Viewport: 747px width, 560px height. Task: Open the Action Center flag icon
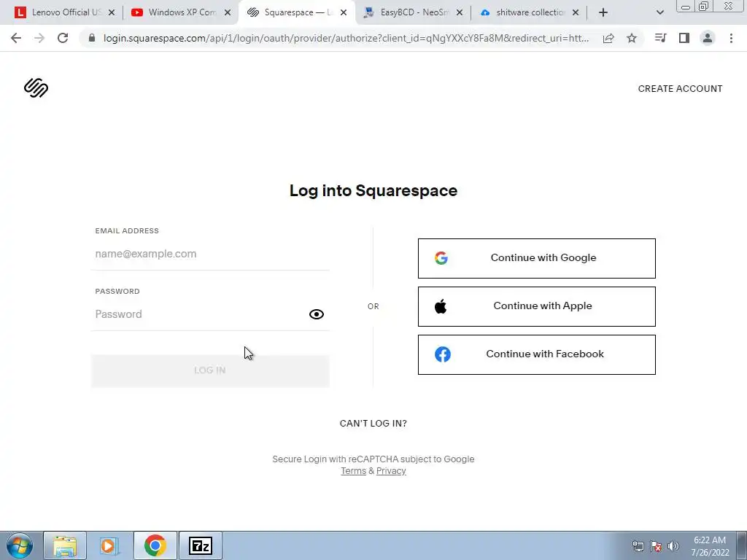(x=656, y=546)
